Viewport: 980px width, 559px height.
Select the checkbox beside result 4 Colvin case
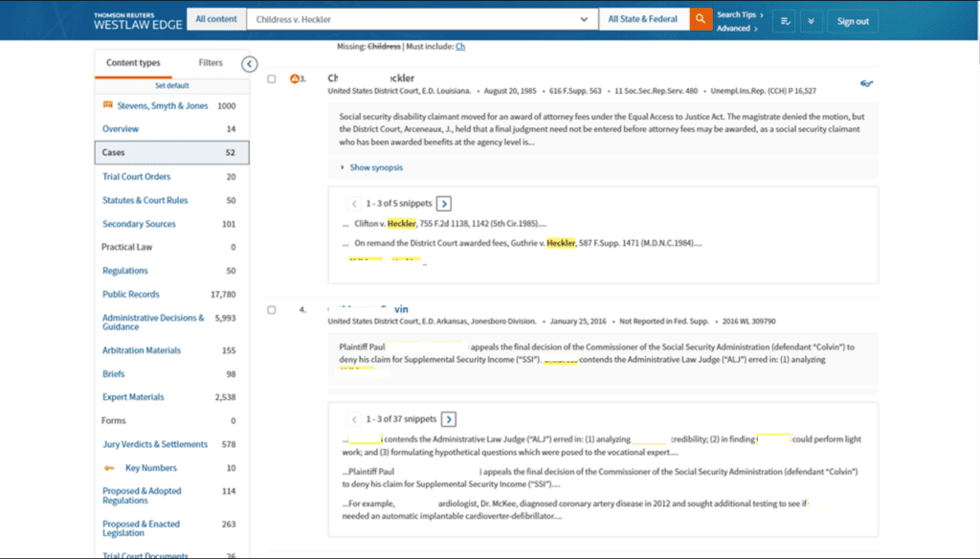click(x=273, y=308)
